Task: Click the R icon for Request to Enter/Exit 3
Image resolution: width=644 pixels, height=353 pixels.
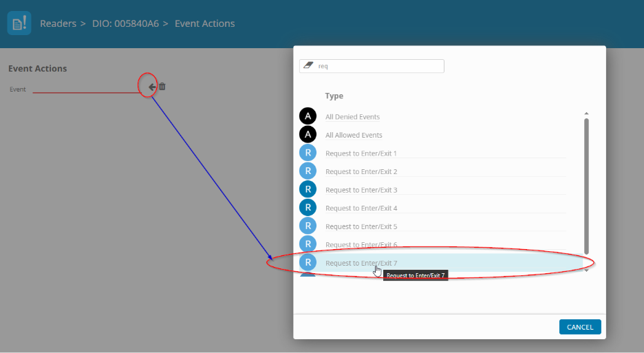Action: [308, 189]
